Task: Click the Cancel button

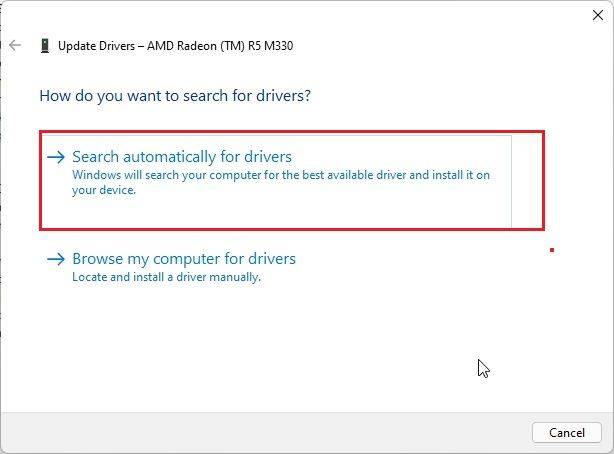Action: pos(567,432)
